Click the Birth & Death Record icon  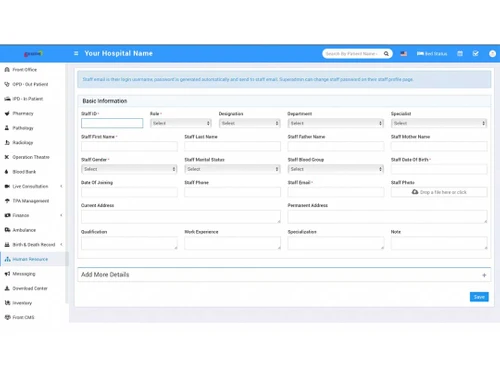pyautogui.click(x=7, y=245)
